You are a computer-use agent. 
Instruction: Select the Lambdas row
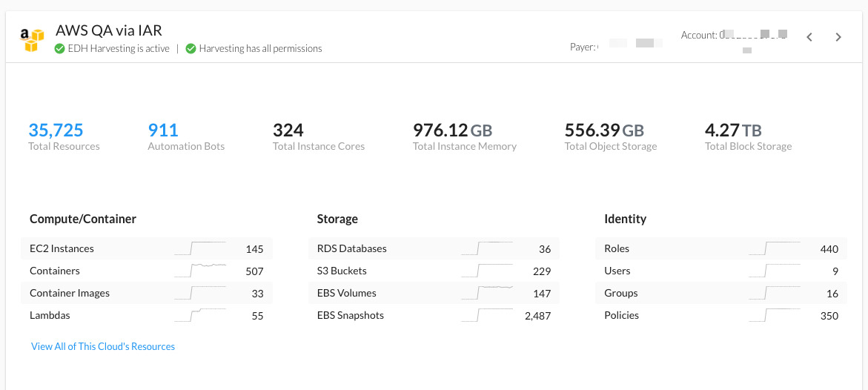[147, 315]
